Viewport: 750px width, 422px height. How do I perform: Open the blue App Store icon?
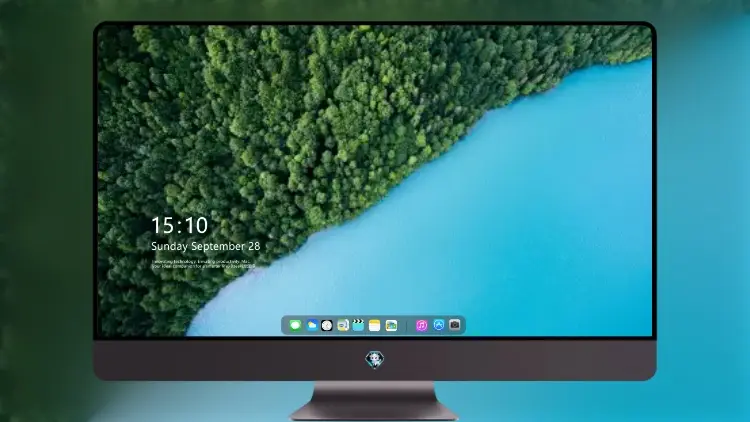click(439, 325)
